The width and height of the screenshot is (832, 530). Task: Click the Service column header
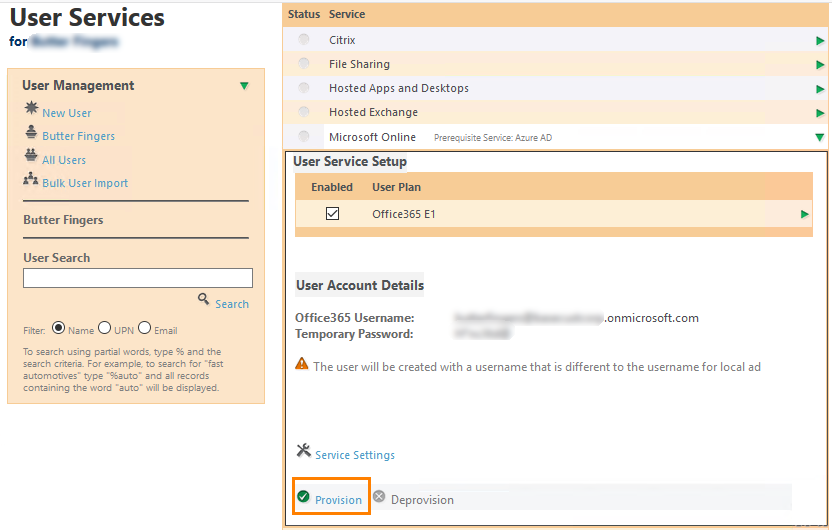[347, 14]
